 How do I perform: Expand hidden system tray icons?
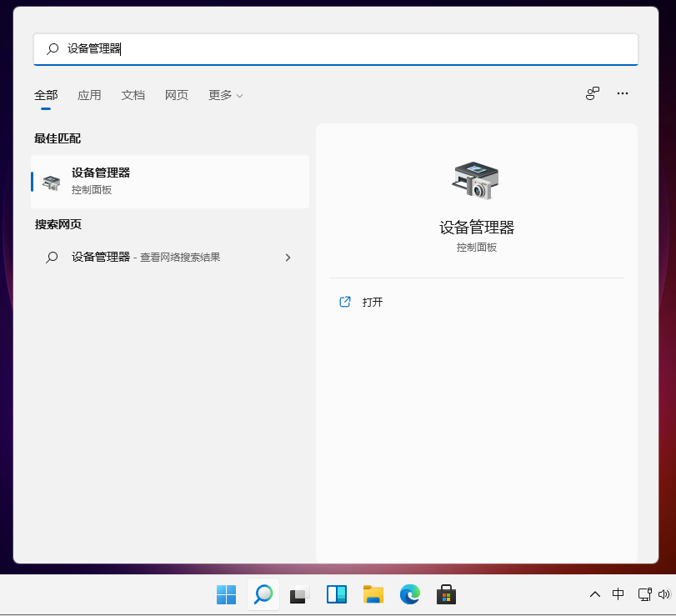pos(594,594)
